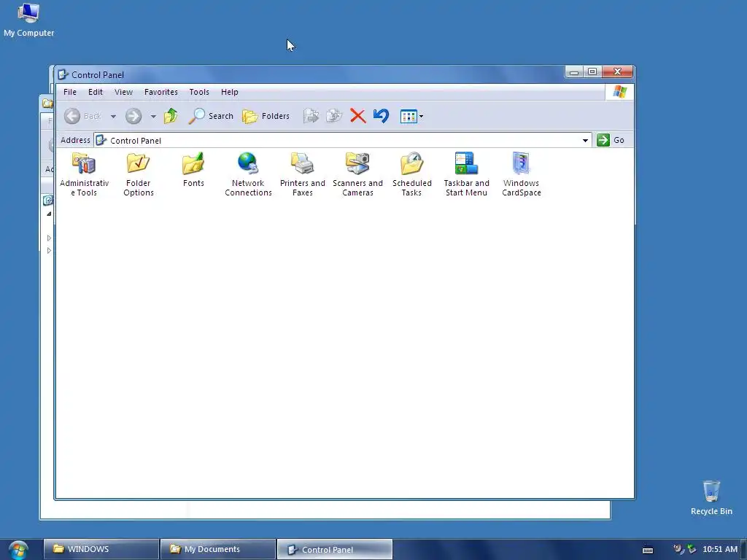
Task: Open the Folder Options applet
Action: [x=138, y=174]
